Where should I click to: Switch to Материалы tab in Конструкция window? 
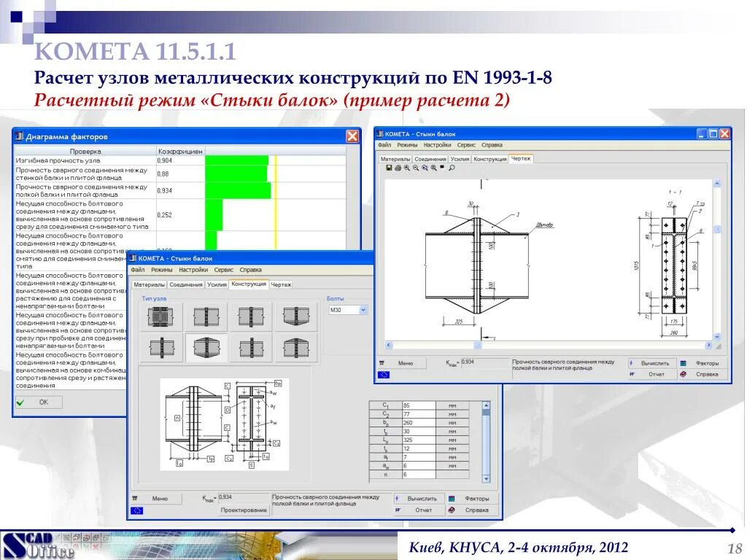click(x=149, y=284)
